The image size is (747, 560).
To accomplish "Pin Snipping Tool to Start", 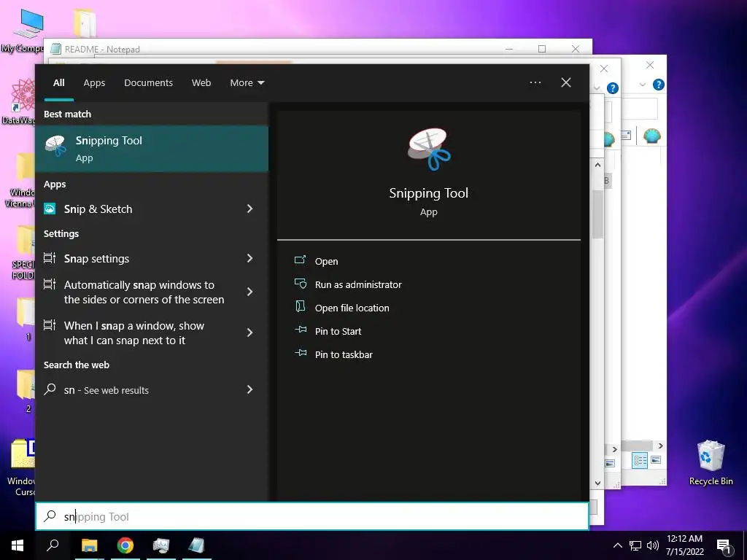I will point(338,331).
